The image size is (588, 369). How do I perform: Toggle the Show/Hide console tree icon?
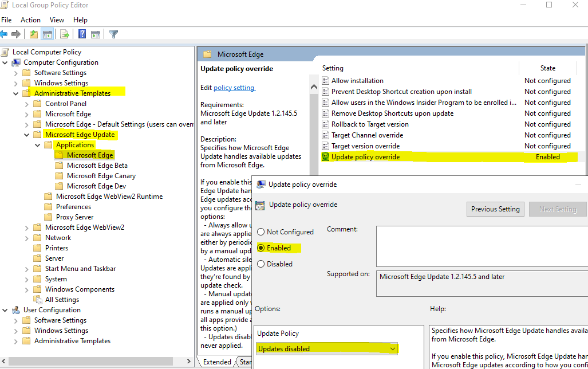point(48,34)
